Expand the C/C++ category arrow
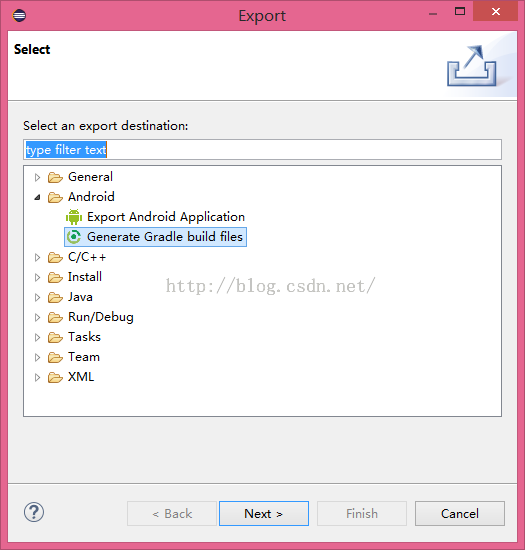 click(x=37, y=257)
